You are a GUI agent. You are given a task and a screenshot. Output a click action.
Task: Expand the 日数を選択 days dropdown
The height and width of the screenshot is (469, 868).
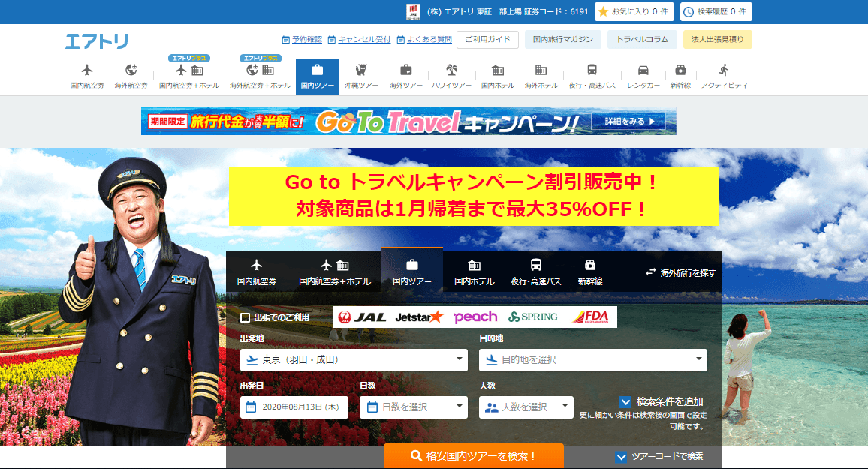pos(414,407)
